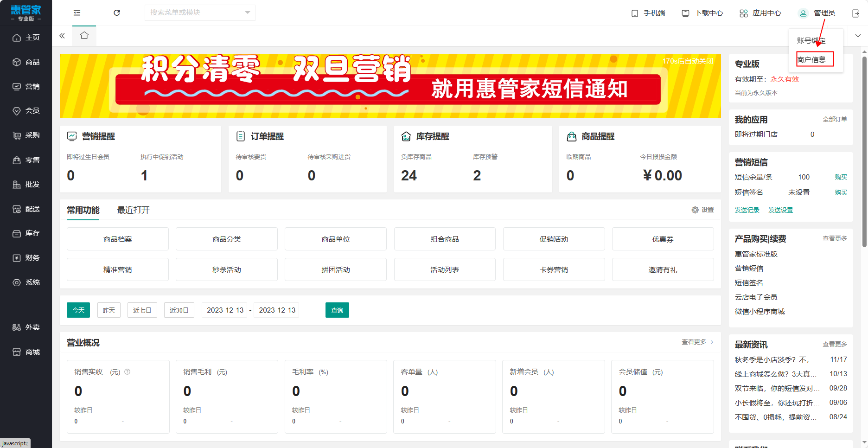Click the 积分清零 双旦营销 banner
This screenshot has width=868, height=448.
pos(390,86)
